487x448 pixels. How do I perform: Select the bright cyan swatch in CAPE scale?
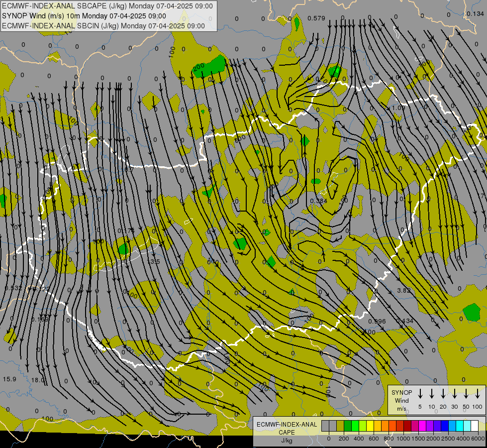460,426
